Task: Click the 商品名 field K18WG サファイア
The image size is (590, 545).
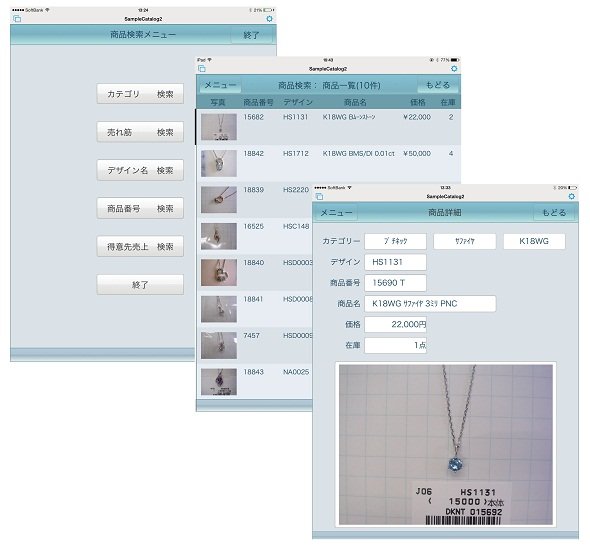Action: [x=430, y=304]
